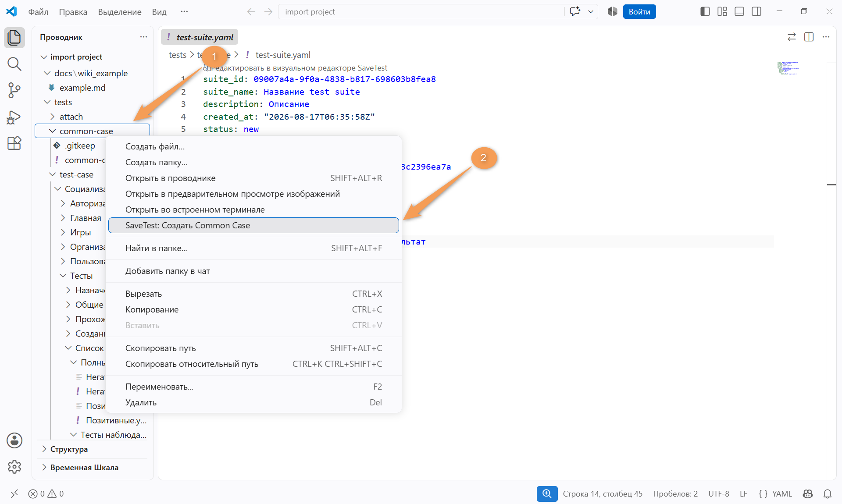The width and height of the screenshot is (842, 504).
Task: Click the Copilot status icon in status bar
Action: pos(808,494)
